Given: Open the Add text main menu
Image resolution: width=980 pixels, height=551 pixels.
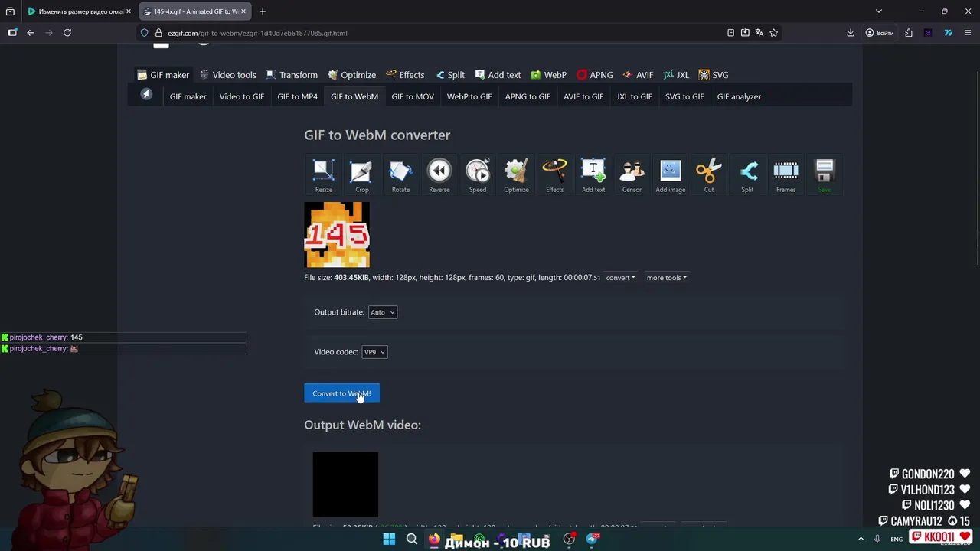Looking at the screenshot, I should coord(498,75).
